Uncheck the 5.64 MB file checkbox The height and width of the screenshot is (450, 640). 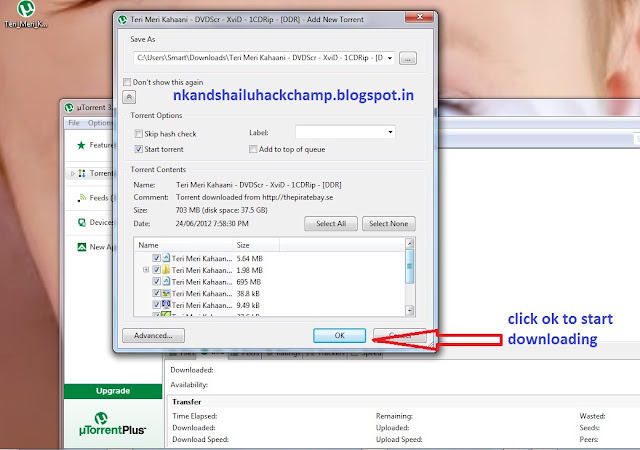[156, 258]
